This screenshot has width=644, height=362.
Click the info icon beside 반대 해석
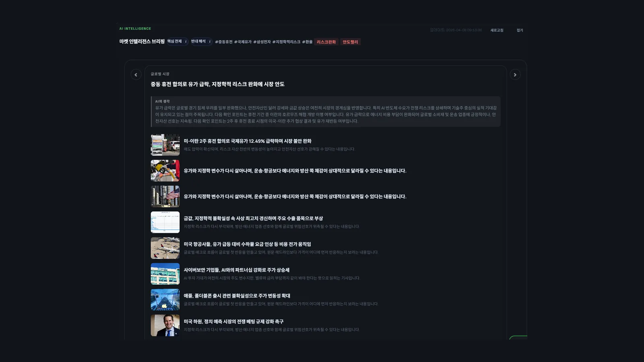click(210, 41)
